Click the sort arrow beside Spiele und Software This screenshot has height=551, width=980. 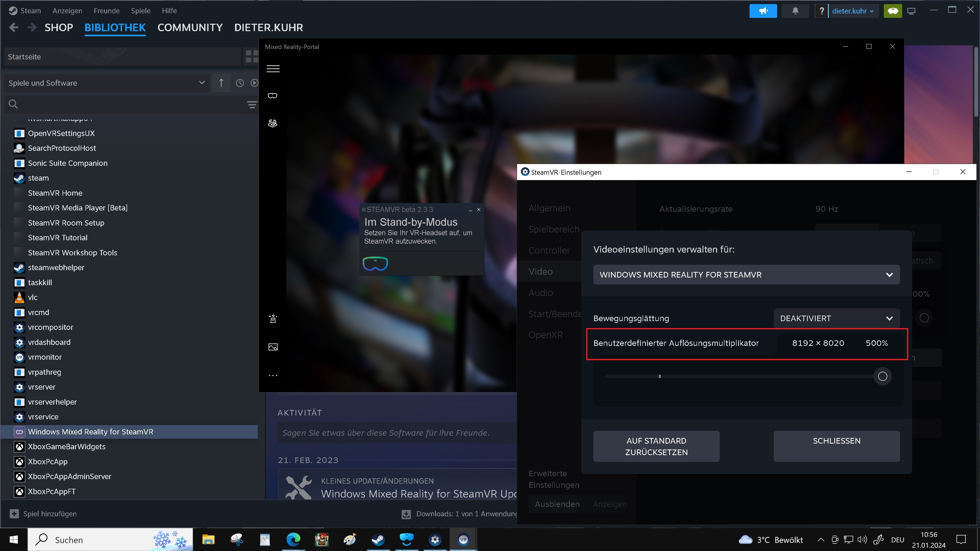point(221,83)
